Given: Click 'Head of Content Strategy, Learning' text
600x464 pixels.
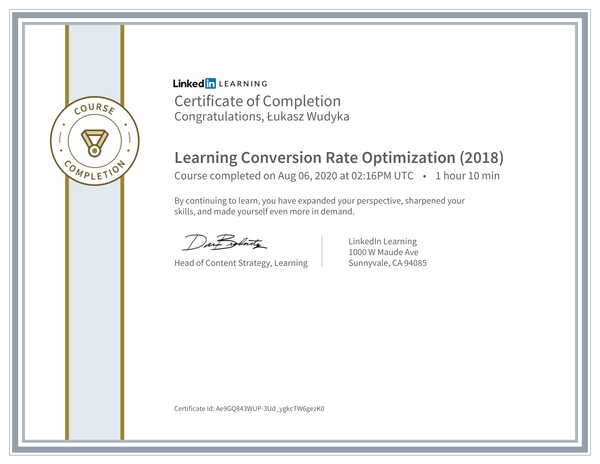Looking at the screenshot, I should 241,263.
